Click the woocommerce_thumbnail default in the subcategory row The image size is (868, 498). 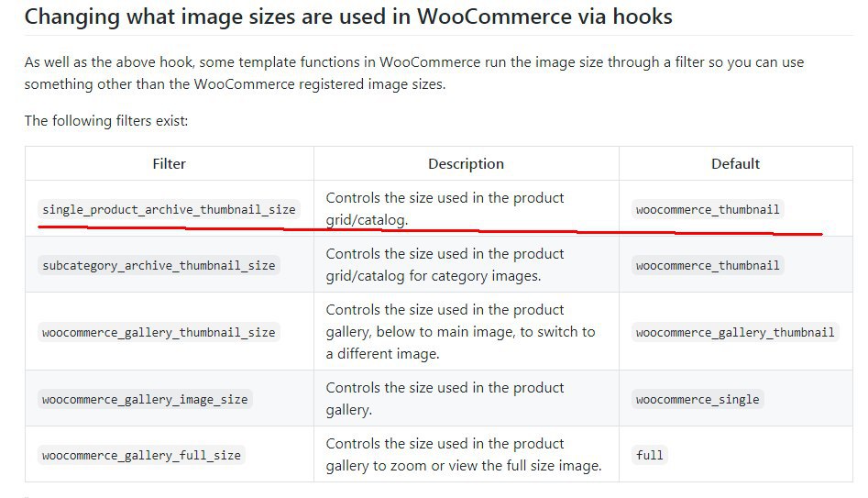coord(708,265)
